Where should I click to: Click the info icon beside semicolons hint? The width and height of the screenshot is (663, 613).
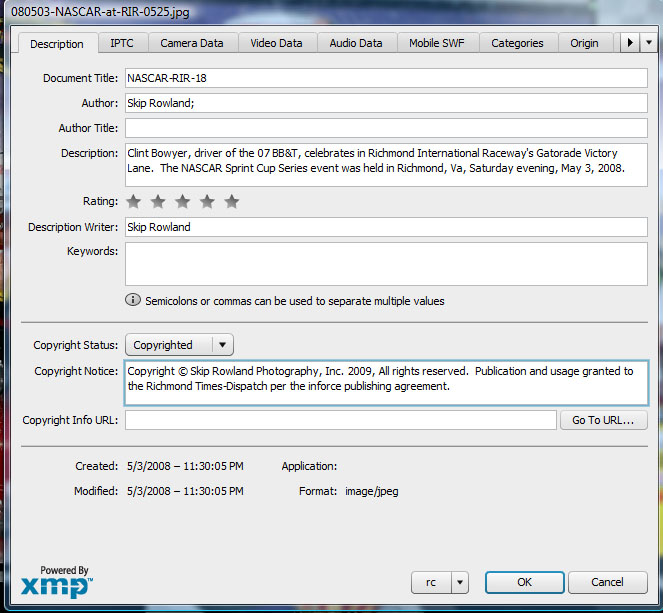pos(133,300)
